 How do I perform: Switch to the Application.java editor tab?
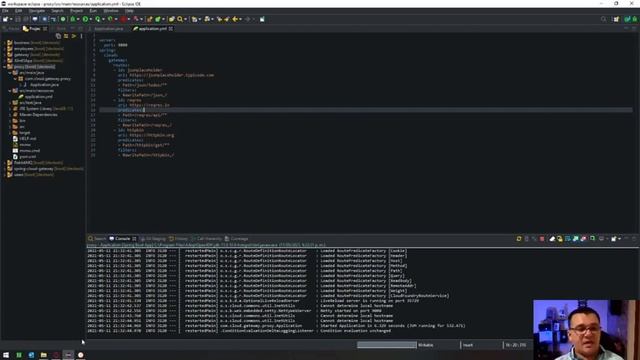[x=108, y=29]
